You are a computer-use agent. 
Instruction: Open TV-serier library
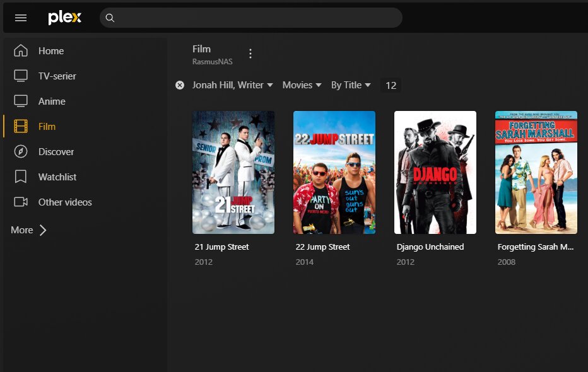tap(57, 76)
